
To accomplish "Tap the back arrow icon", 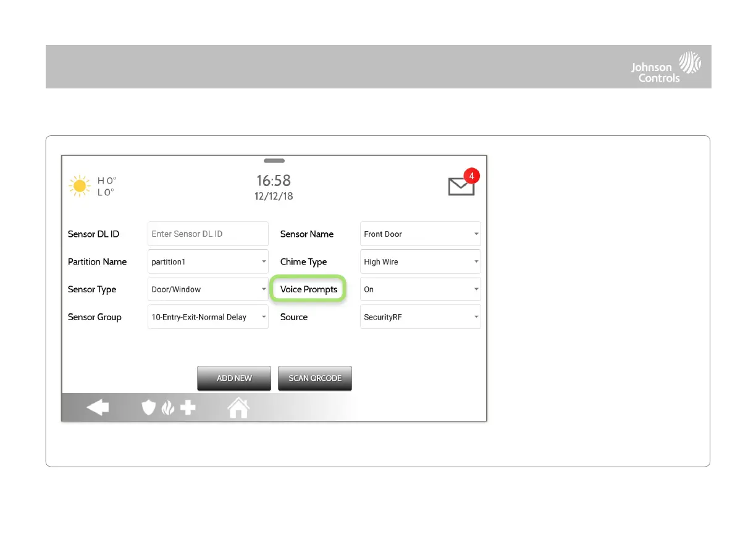I will pyautogui.click(x=97, y=408).
